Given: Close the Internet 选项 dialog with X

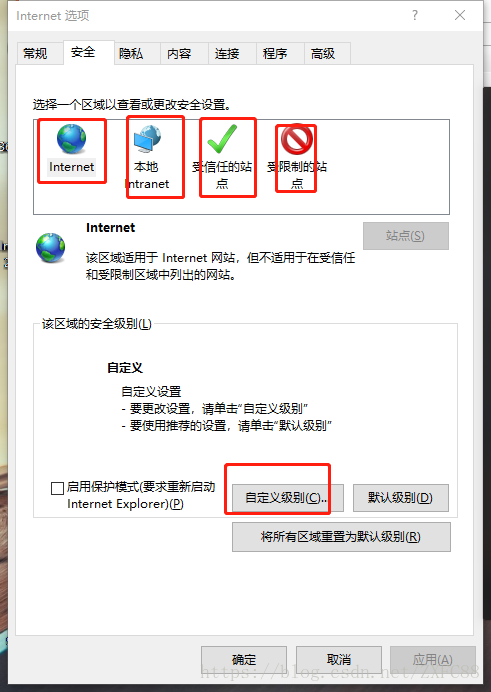Looking at the screenshot, I should 460,15.
